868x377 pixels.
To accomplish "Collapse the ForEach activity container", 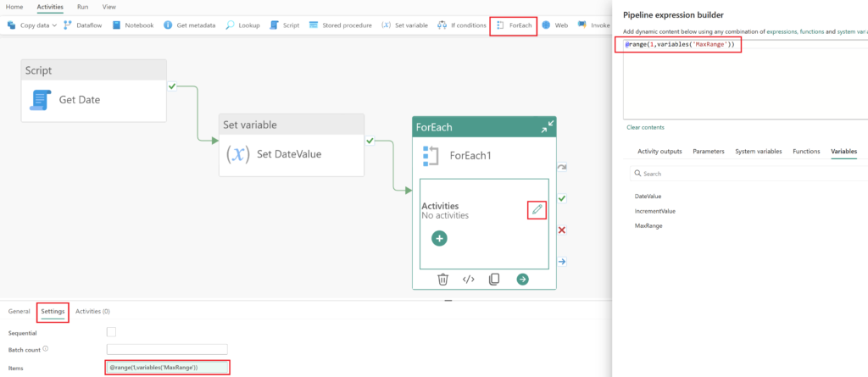I will (x=547, y=128).
